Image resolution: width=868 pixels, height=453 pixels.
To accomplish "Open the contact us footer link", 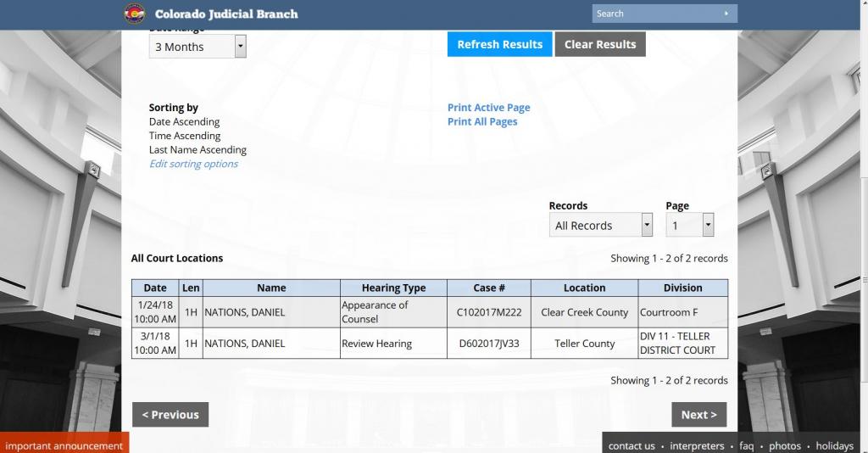I will (x=632, y=446).
